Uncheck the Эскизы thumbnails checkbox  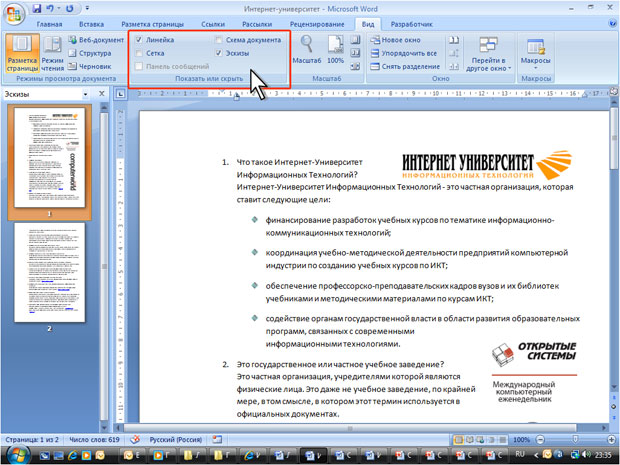(x=219, y=53)
